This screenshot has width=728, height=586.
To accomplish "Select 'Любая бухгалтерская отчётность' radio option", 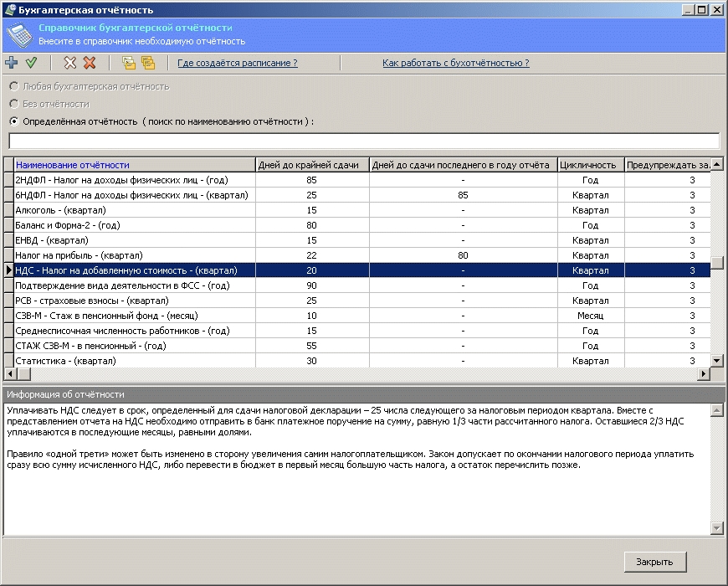I will [13, 86].
